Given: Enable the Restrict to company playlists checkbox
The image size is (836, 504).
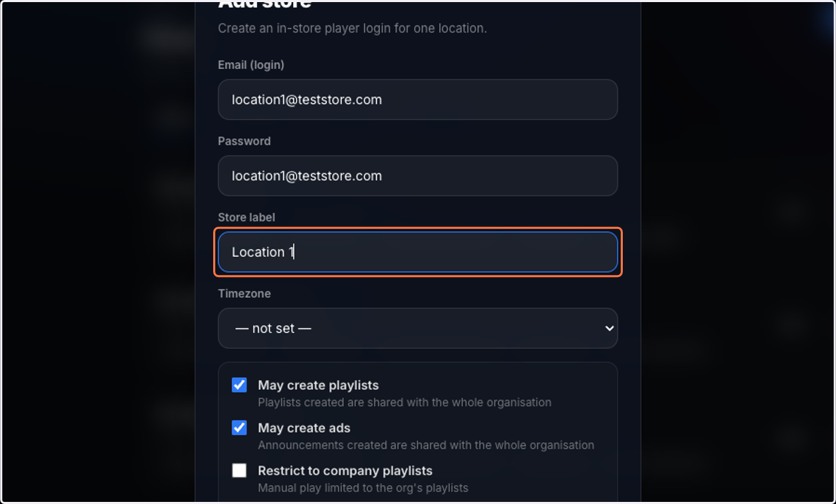Looking at the screenshot, I should point(239,471).
